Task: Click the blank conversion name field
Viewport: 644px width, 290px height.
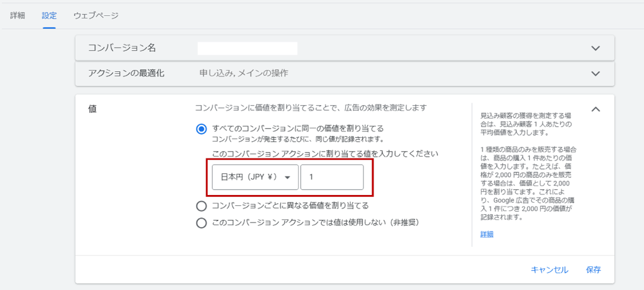Action: point(247,48)
